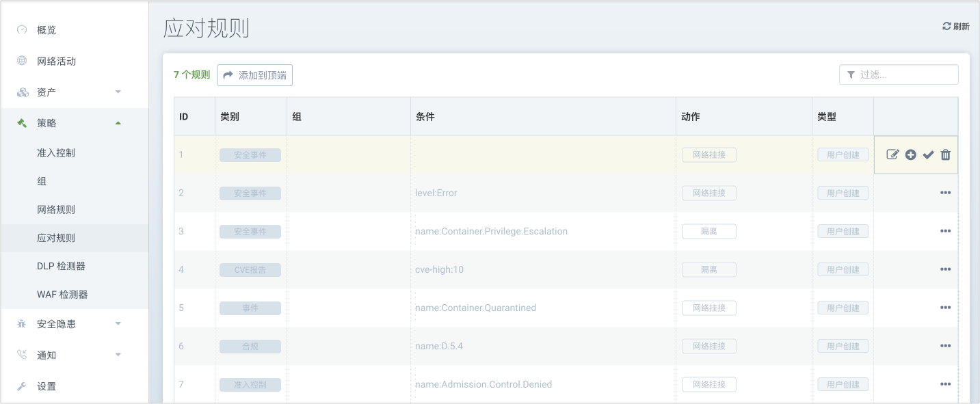Delete rule 1 using trash icon
The width and height of the screenshot is (980, 404).
[945, 154]
